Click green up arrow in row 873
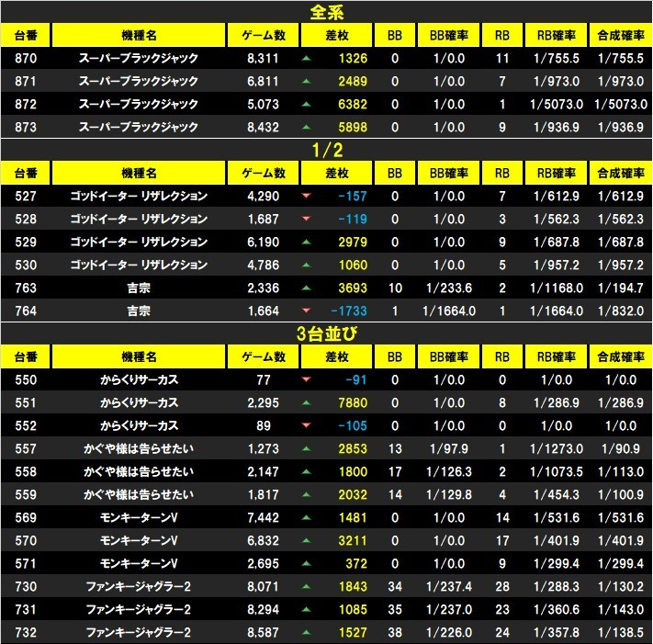This screenshot has height=644, width=653. pos(306,127)
